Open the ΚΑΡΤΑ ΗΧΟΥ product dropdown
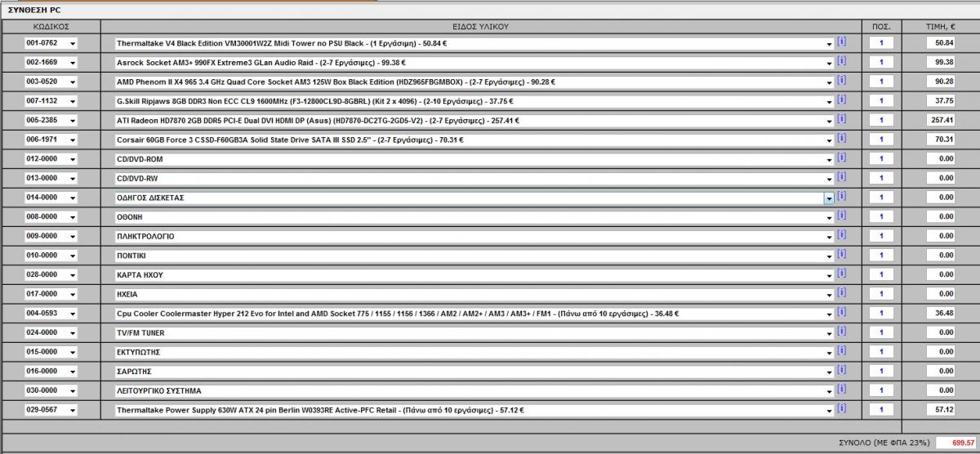 click(x=474, y=275)
